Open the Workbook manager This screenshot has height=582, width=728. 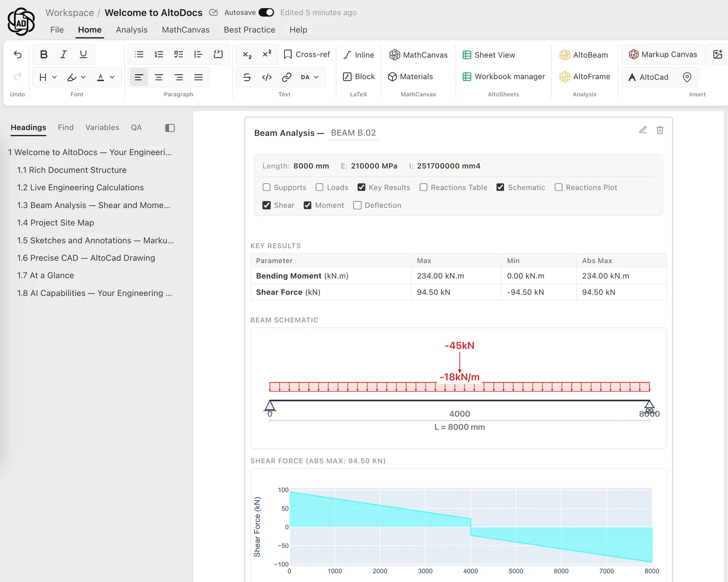(504, 76)
